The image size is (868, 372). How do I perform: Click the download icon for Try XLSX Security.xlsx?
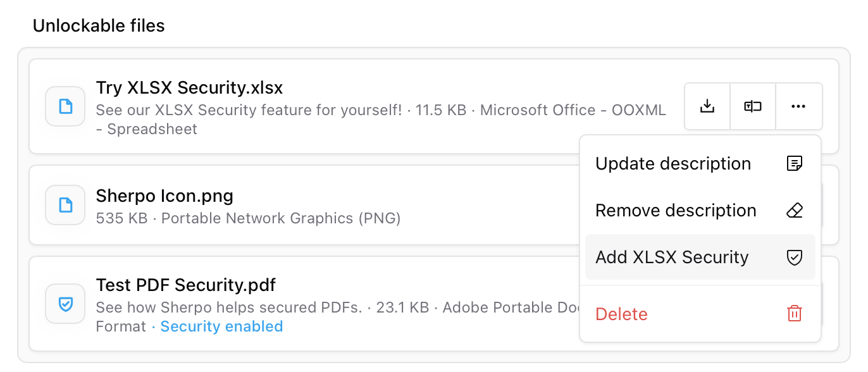point(707,106)
